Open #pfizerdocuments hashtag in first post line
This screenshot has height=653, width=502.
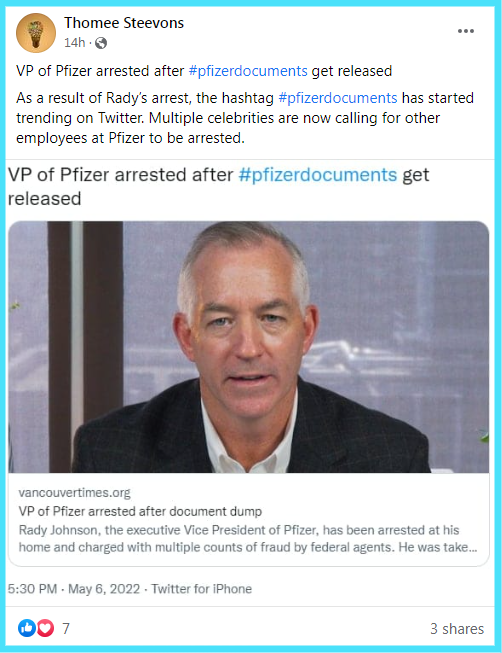(x=248, y=71)
